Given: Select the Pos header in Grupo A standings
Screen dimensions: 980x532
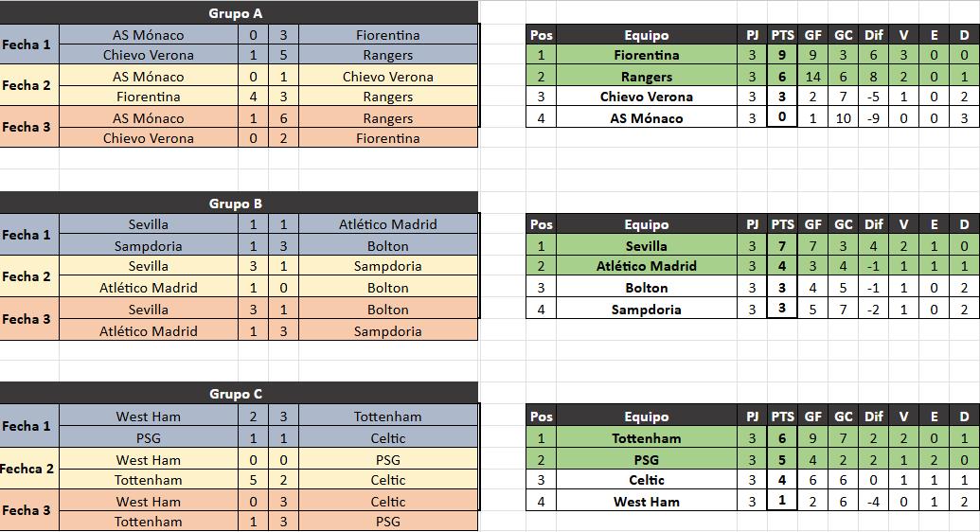Looking at the screenshot, I should [x=541, y=35].
